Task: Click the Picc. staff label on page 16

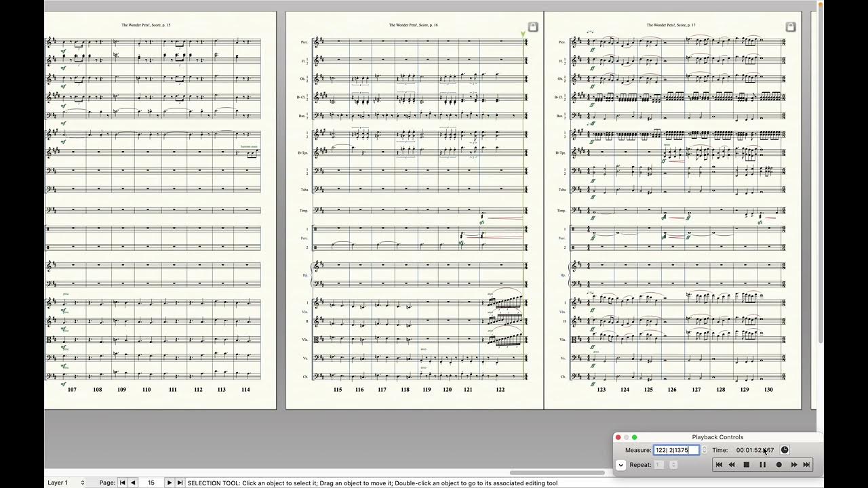Action: [x=304, y=43]
